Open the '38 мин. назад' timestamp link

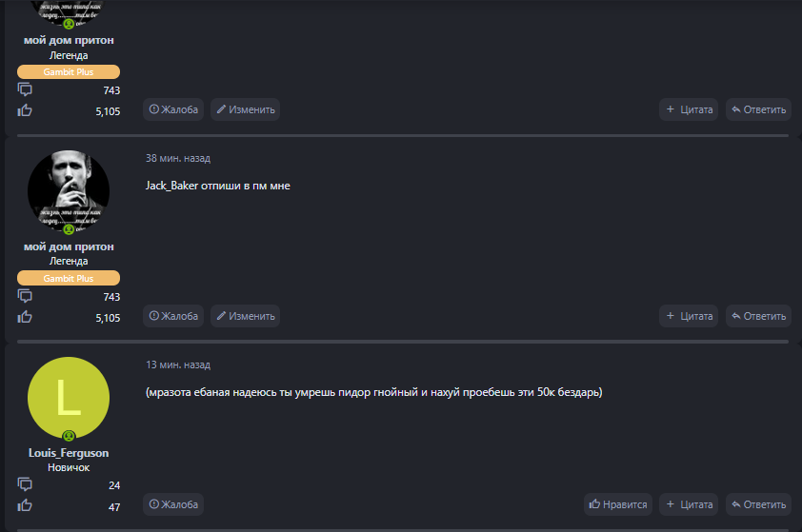[178, 158]
